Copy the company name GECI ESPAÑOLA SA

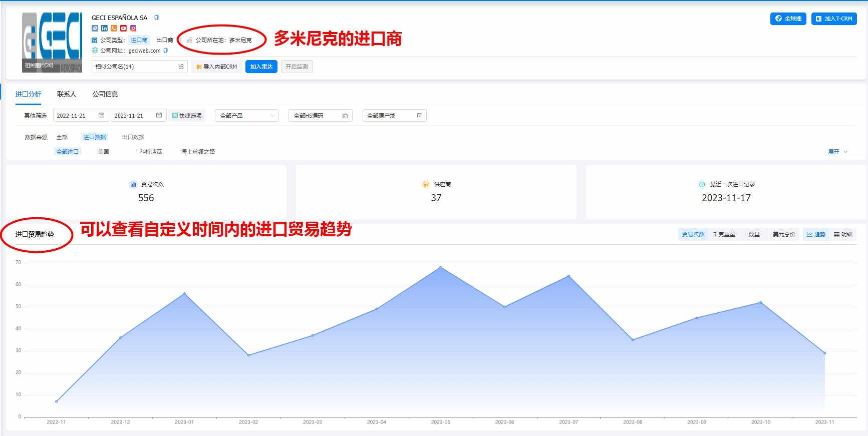156,18
